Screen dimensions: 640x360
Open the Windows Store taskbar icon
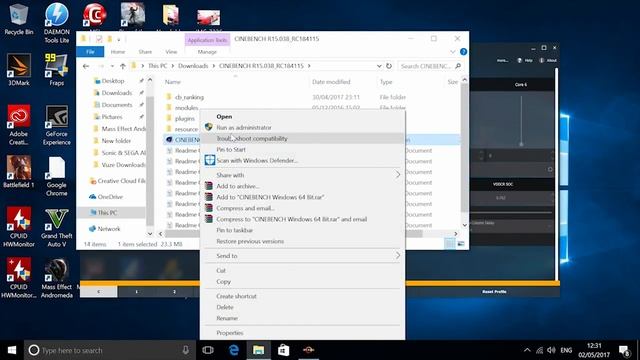pos(283,350)
